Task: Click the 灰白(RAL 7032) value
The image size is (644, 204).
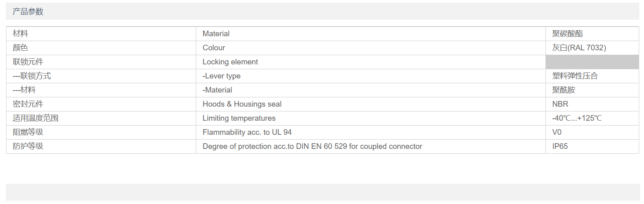Action: 579,48
